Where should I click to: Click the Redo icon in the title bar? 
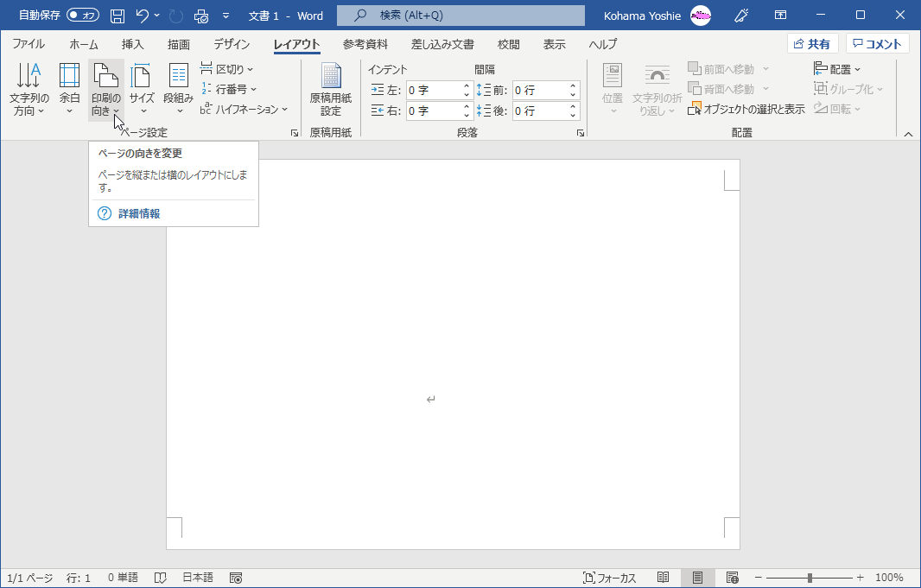coord(175,16)
